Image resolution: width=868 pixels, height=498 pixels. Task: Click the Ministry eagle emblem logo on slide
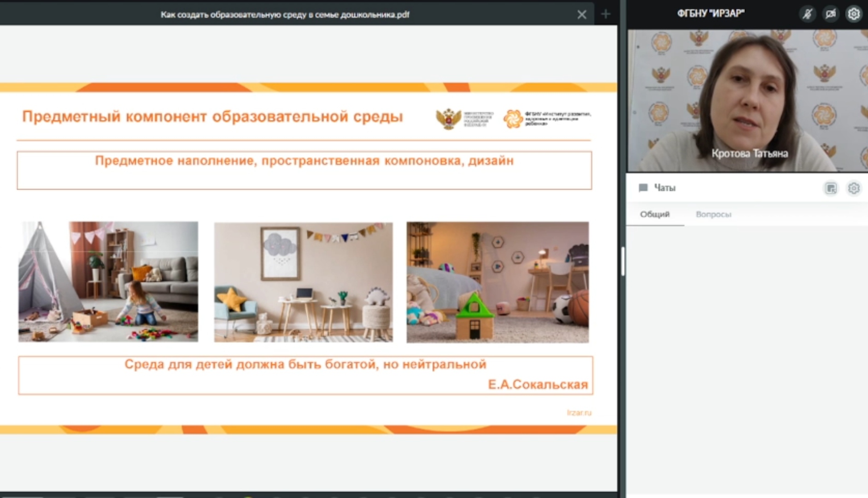pyautogui.click(x=448, y=119)
